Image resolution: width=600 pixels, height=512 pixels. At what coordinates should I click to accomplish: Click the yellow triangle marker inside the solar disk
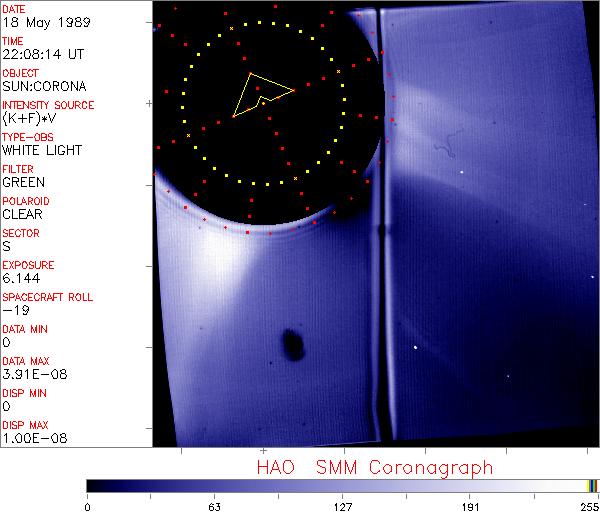260,94
